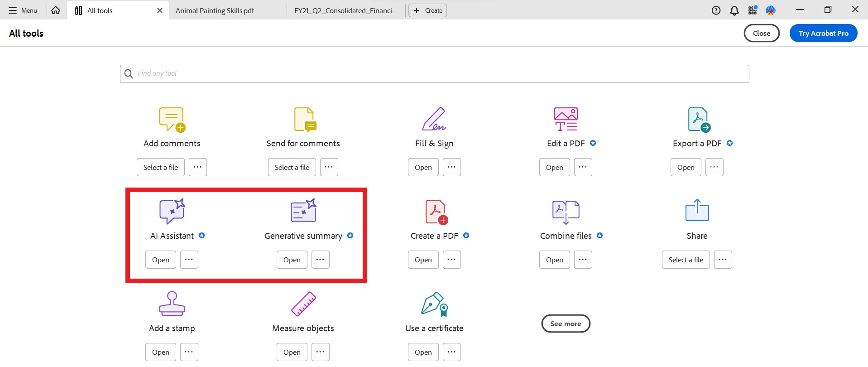This screenshot has width=868, height=367.
Task: Switch to FY21_Q2_Consolidated_Financi tab
Action: (345, 10)
